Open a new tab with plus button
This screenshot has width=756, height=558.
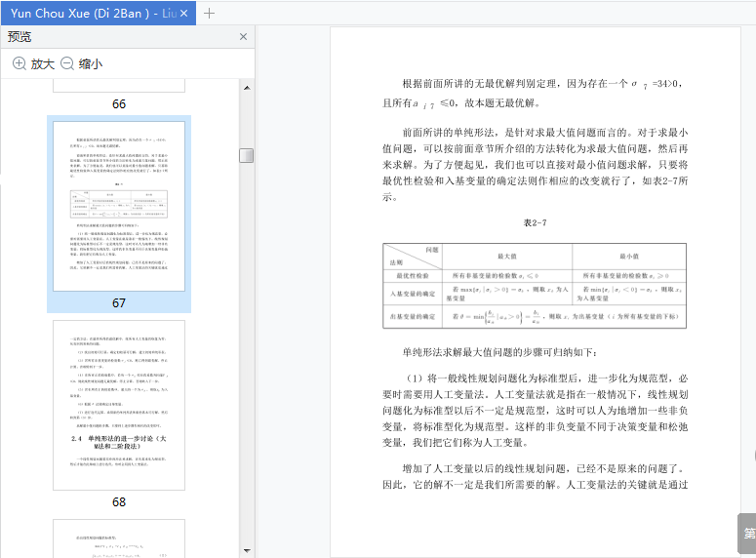coord(209,14)
